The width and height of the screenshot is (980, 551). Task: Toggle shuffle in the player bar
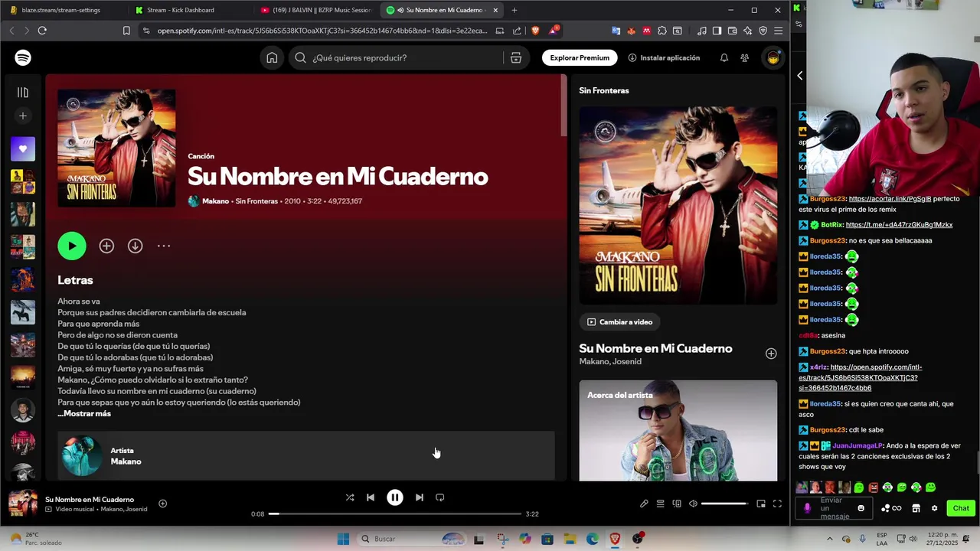tap(350, 497)
